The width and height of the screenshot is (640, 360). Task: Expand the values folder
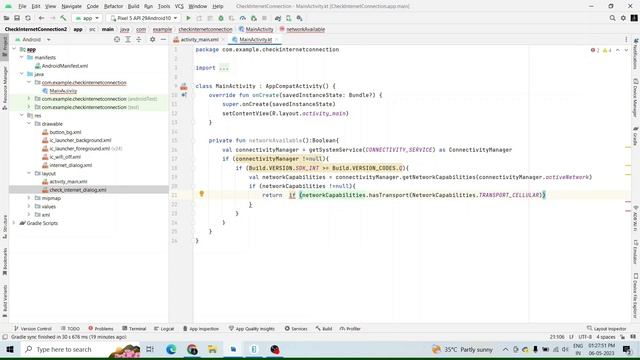tap(29, 207)
